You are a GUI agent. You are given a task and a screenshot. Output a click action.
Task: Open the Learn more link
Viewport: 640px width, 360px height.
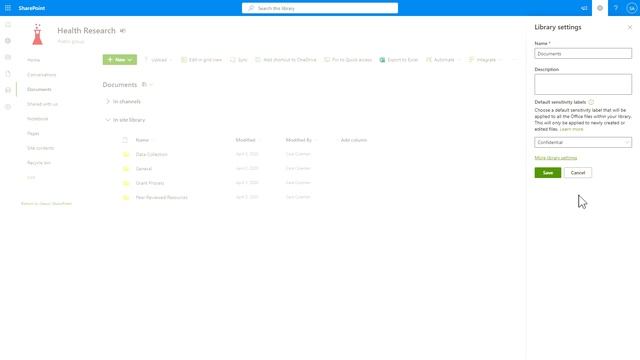click(x=571, y=129)
